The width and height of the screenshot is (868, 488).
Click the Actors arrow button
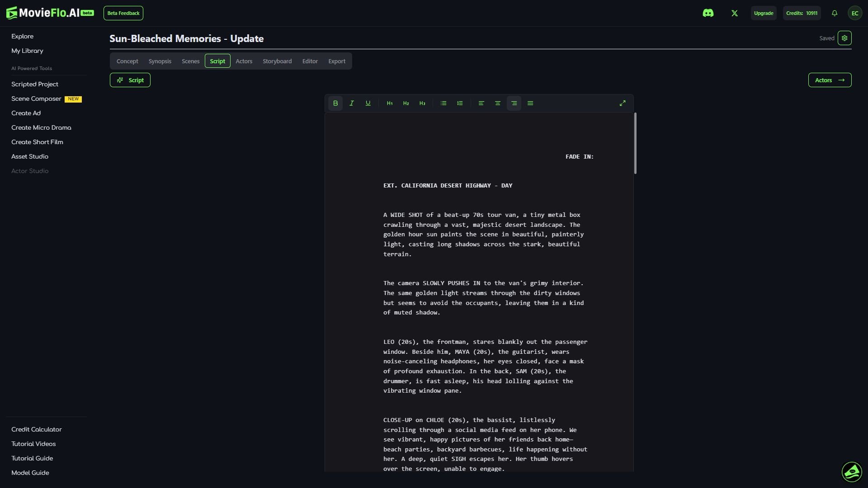[x=830, y=80]
